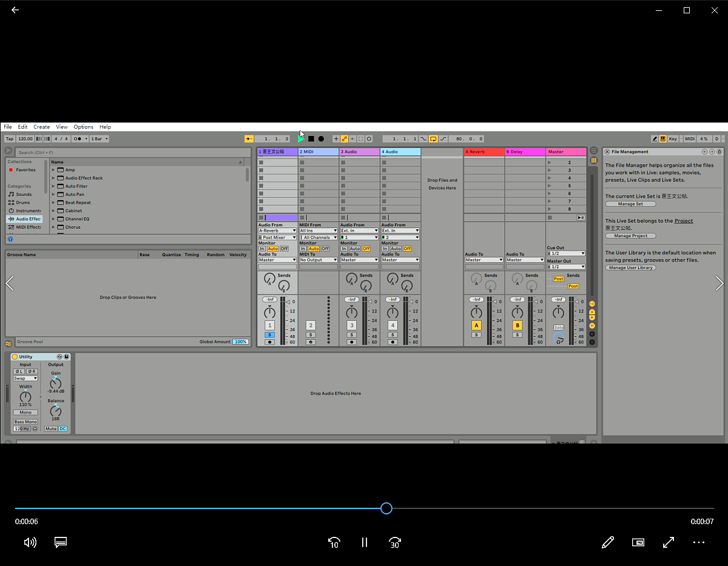Set track 1 Monitor to In
The width and height of the screenshot is (728, 566).
[x=262, y=249]
